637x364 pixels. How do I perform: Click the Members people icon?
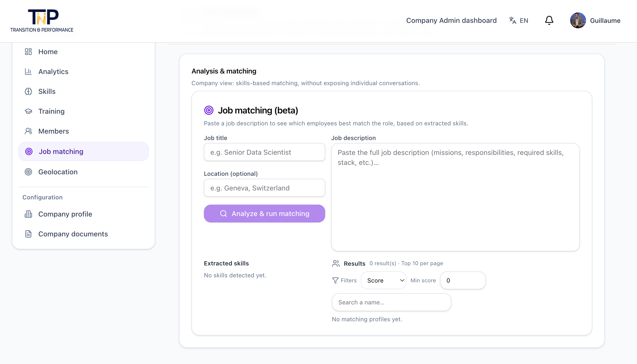(28, 131)
